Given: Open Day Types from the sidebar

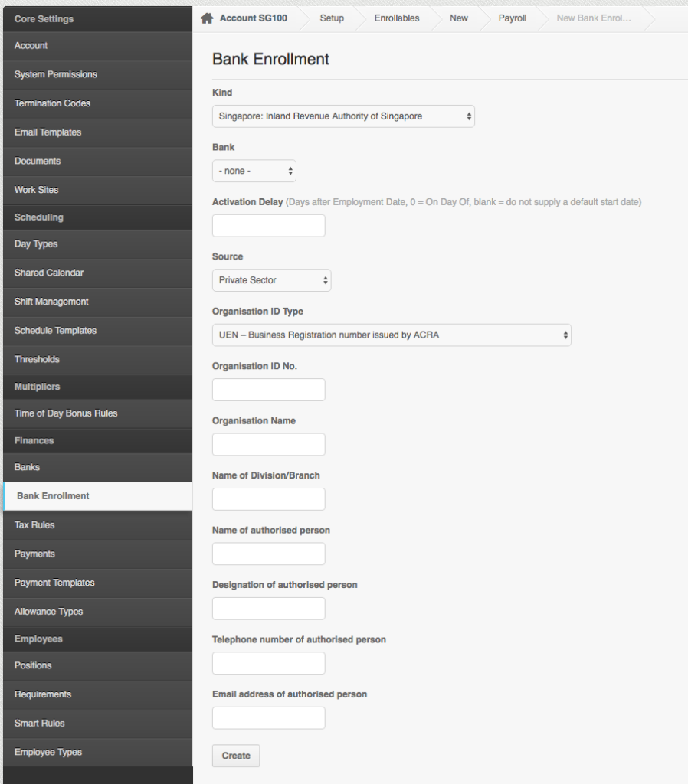Looking at the screenshot, I should (x=34, y=243).
